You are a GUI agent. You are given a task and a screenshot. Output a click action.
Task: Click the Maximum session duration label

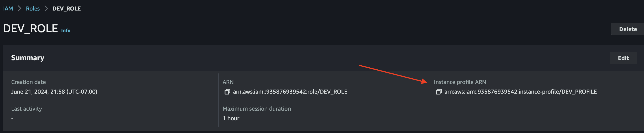point(257,109)
